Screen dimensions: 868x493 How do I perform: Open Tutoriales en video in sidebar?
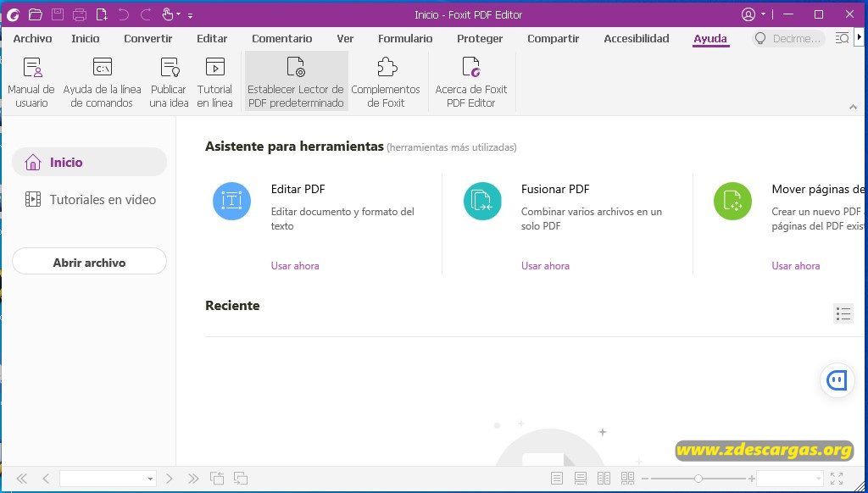pos(89,199)
